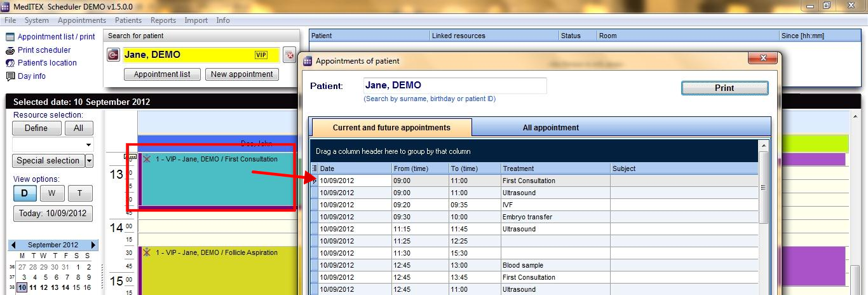Screen dimensions: 868x295
Task: Select the Blood sample row
Action: tap(534, 265)
